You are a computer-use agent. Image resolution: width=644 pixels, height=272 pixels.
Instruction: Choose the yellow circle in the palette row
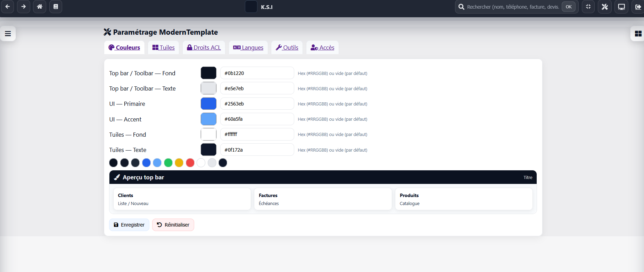pyautogui.click(x=179, y=163)
